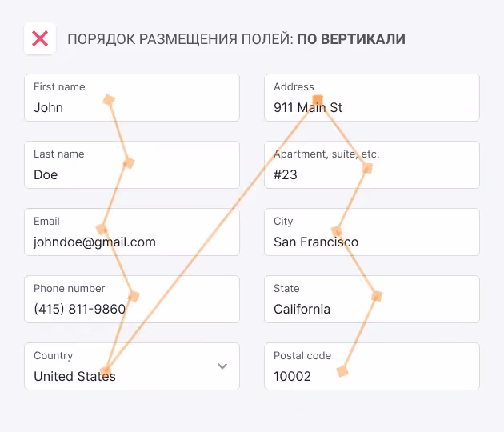504x432 pixels.
Task: Click the orange path marker in First name field
Action: click(109, 100)
